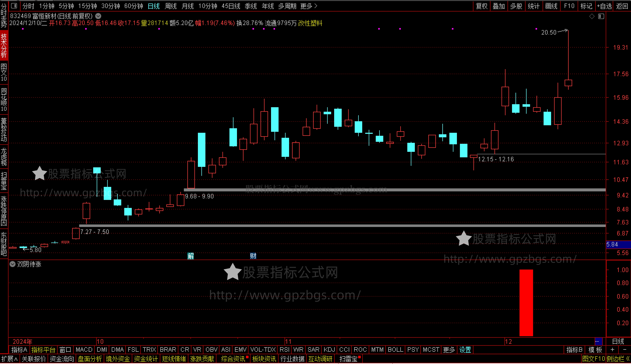Click the +自选 add favorite button
This screenshot has height=364, width=631.
click(x=604, y=6)
